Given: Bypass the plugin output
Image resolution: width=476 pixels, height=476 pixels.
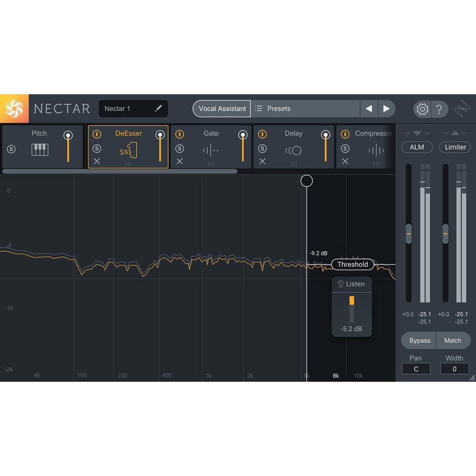Looking at the screenshot, I should (x=418, y=340).
